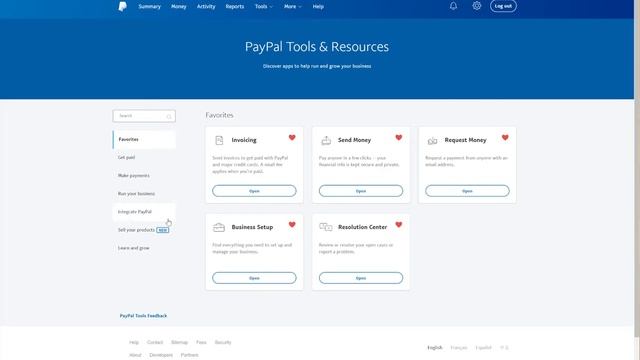Select the Sell your products category
This screenshot has width=640, height=360.
pos(144,230)
